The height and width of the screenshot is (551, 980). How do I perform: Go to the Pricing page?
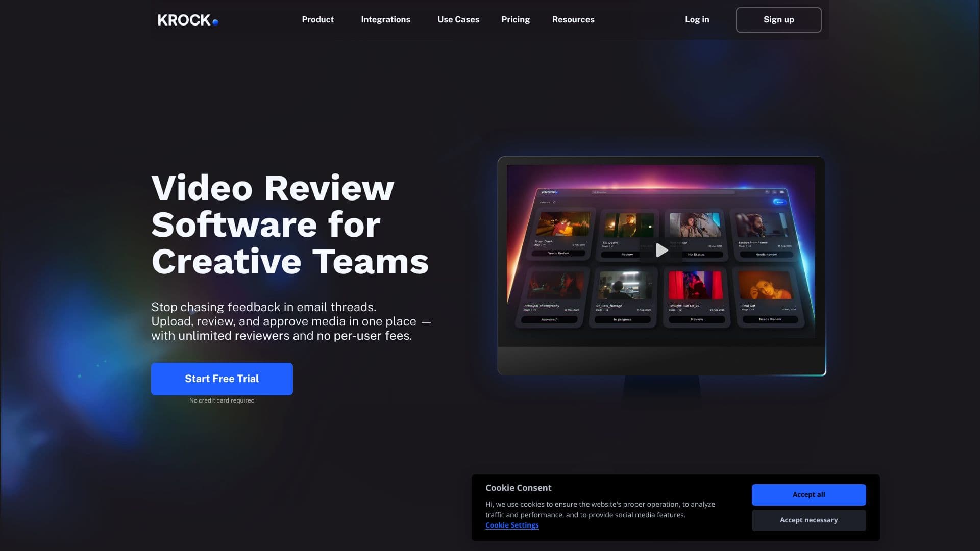tap(516, 19)
